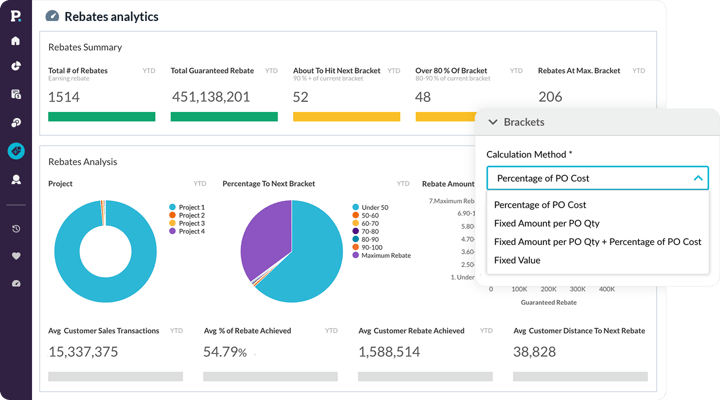The height and width of the screenshot is (400, 720).
Task: Open the user profile sidebar icon
Action: tap(16, 180)
